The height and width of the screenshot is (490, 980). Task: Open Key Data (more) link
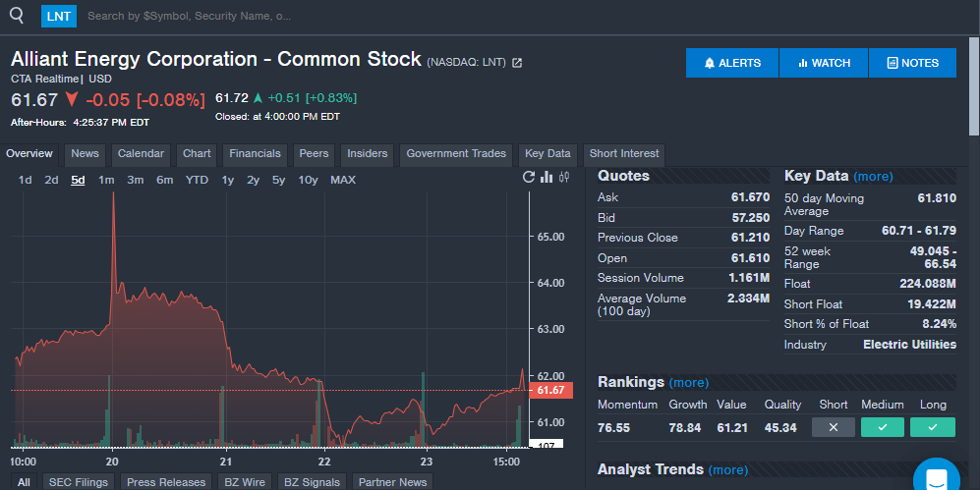873,177
